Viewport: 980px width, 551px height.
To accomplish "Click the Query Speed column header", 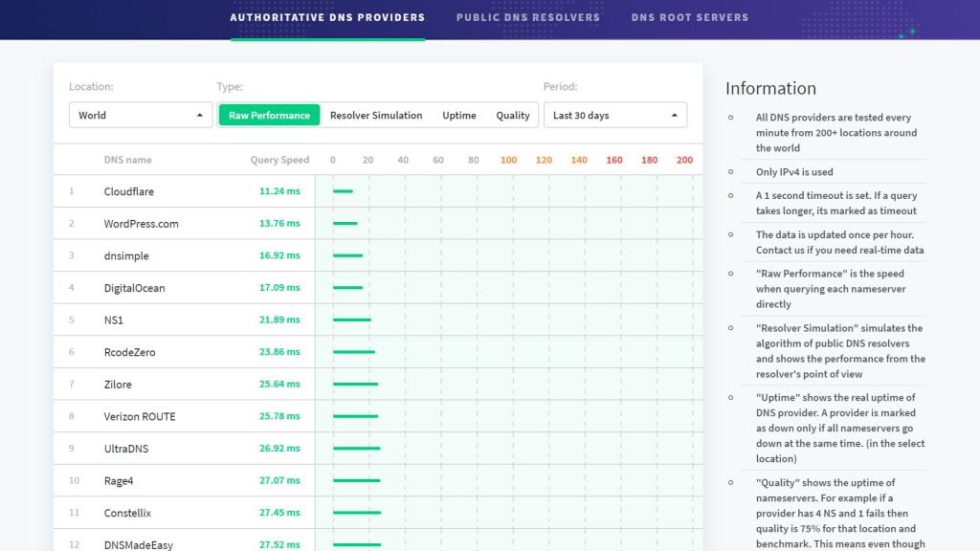I will click(x=279, y=160).
